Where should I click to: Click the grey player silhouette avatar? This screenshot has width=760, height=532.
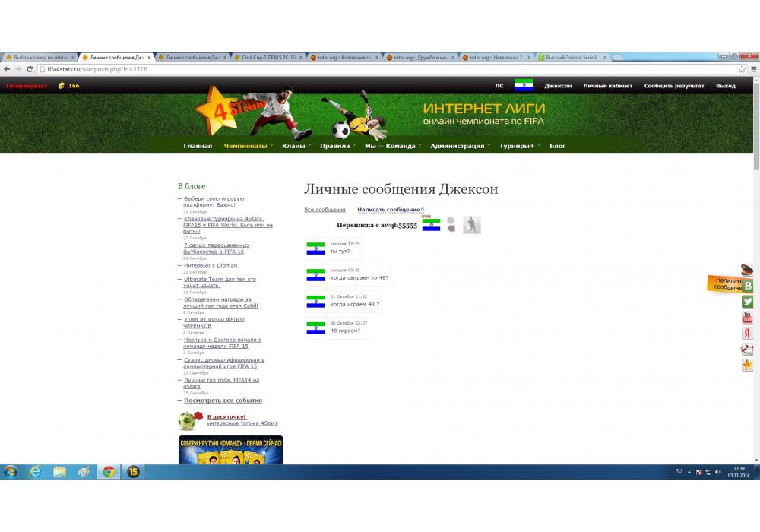click(x=472, y=225)
